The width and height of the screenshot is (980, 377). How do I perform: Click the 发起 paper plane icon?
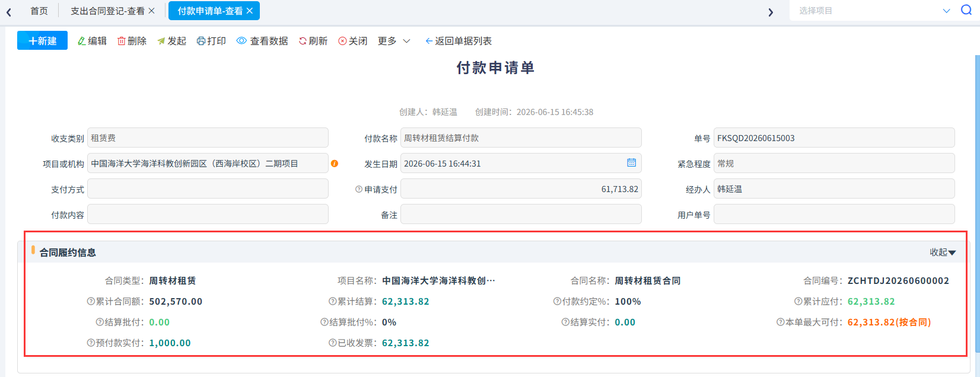point(161,41)
